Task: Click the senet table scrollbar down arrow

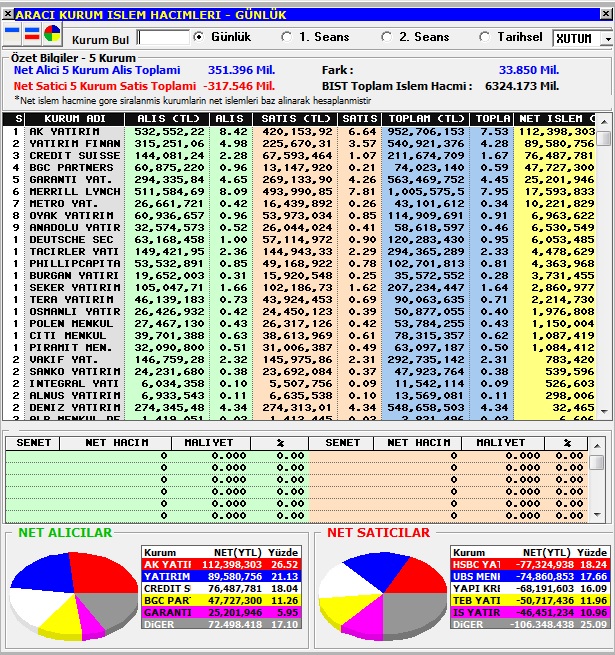Action: 597,515
